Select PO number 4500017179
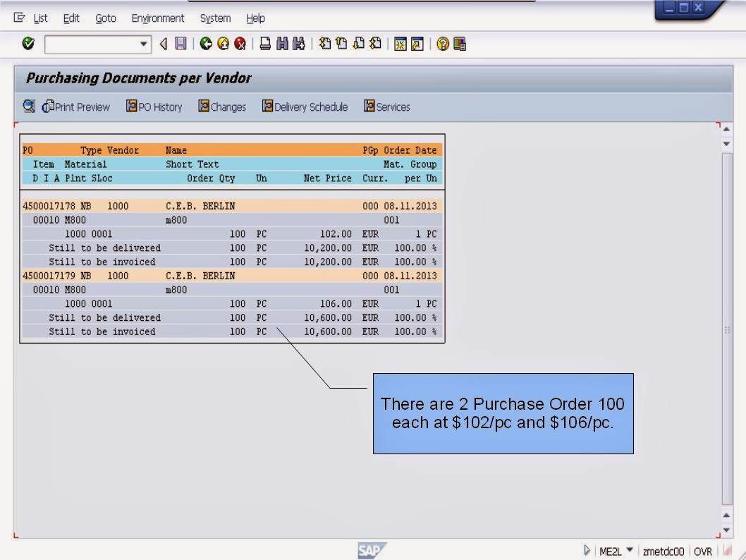746x560 pixels. click(x=49, y=276)
